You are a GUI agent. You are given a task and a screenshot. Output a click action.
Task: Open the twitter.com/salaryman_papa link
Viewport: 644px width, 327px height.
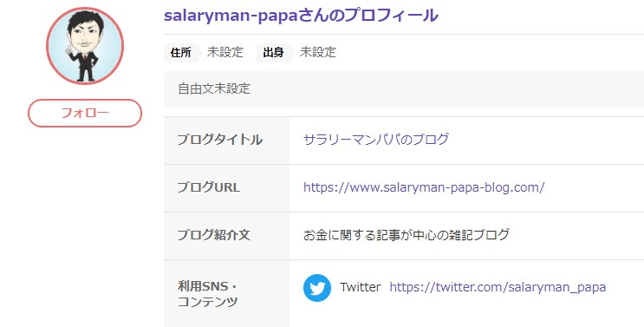pyautogui.click(x=498, y=287)
